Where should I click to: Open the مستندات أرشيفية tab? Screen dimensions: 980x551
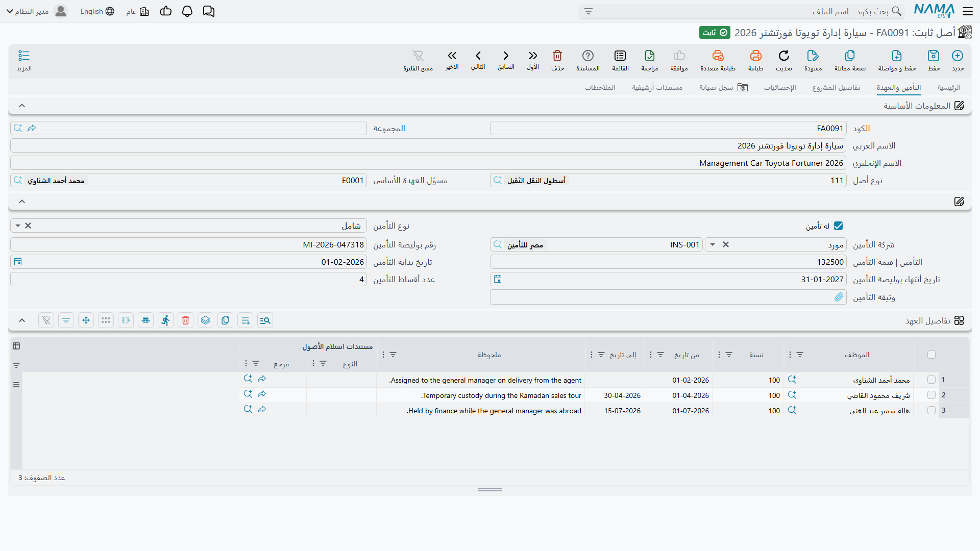coord(657,88)
